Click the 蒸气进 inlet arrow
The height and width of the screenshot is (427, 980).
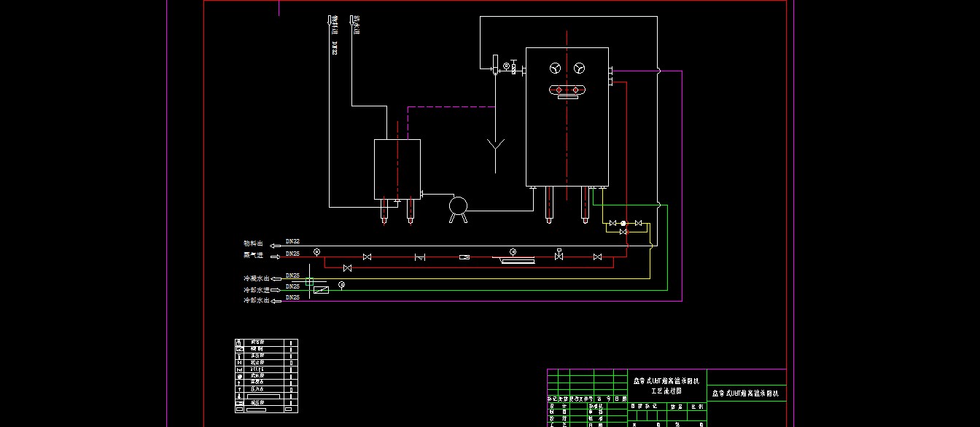pos(276,256)
